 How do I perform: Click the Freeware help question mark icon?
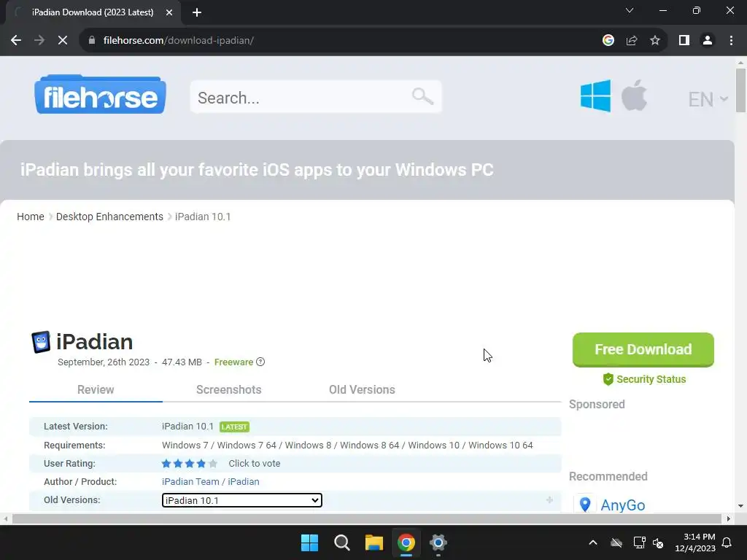260,362
